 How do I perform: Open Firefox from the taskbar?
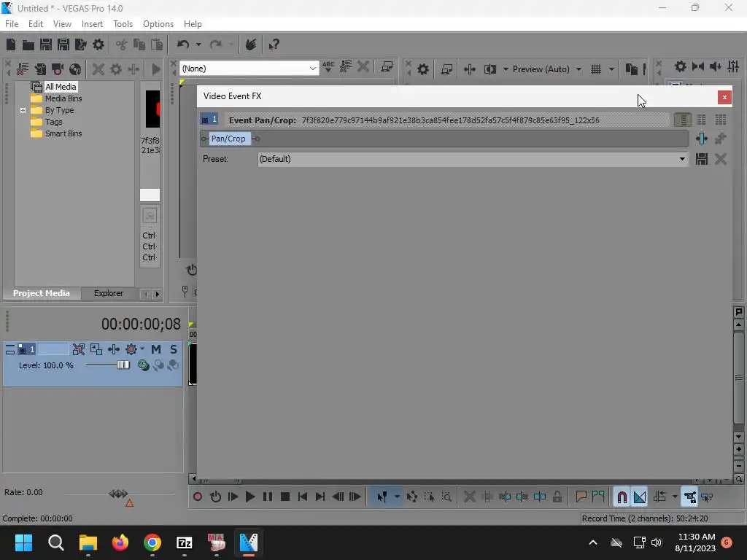click(120, 542)
